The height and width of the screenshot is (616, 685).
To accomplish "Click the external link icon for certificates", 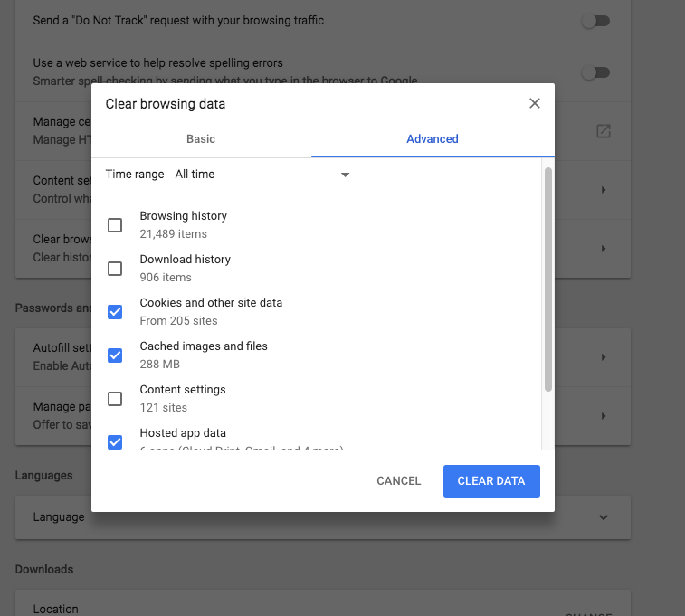I will (604, 131).
